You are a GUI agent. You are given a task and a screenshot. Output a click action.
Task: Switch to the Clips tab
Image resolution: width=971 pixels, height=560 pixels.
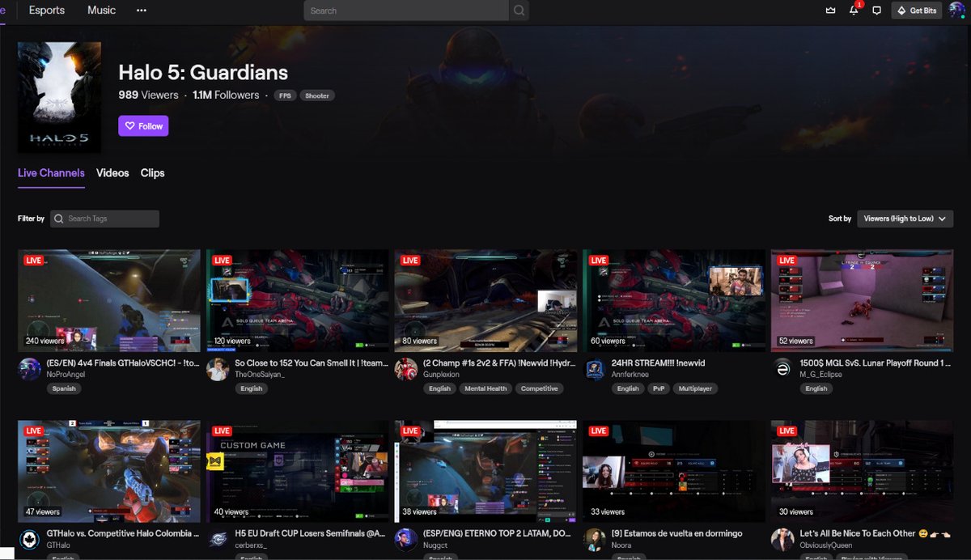point(152,173)
